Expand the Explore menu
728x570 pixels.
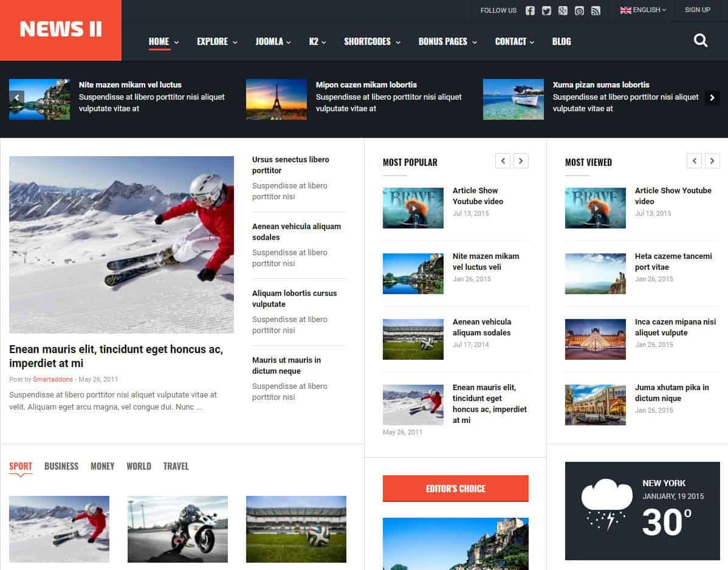[217, 41]
